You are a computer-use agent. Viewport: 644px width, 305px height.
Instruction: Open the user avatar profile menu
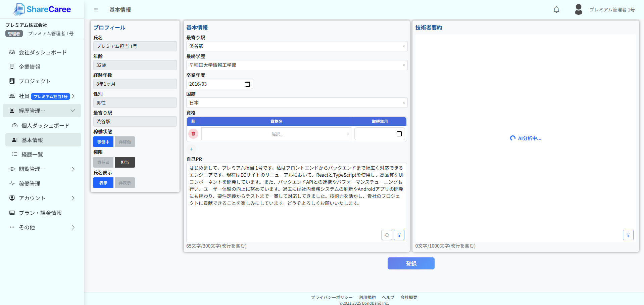point(579,9)
